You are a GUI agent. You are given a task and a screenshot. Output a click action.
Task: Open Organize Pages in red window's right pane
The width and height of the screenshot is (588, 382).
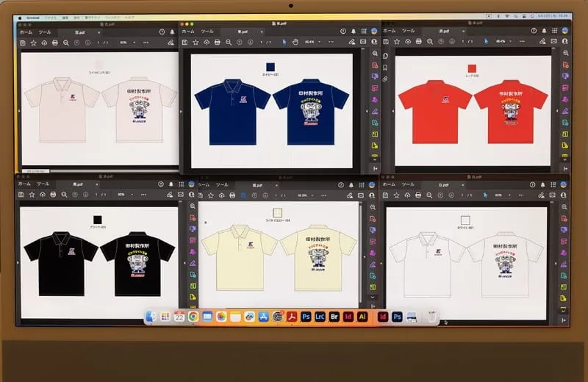click(x=565, y=134)
